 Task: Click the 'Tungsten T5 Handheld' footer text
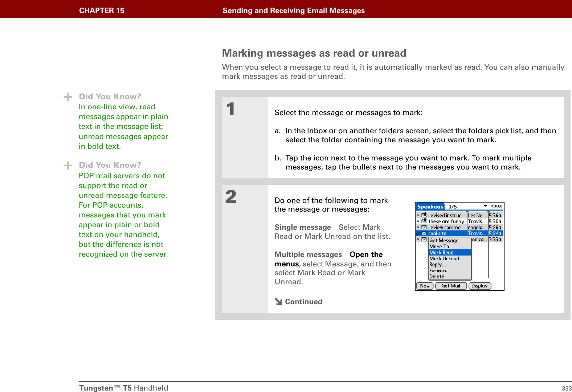pyautogui.click(x=124, y=388)
